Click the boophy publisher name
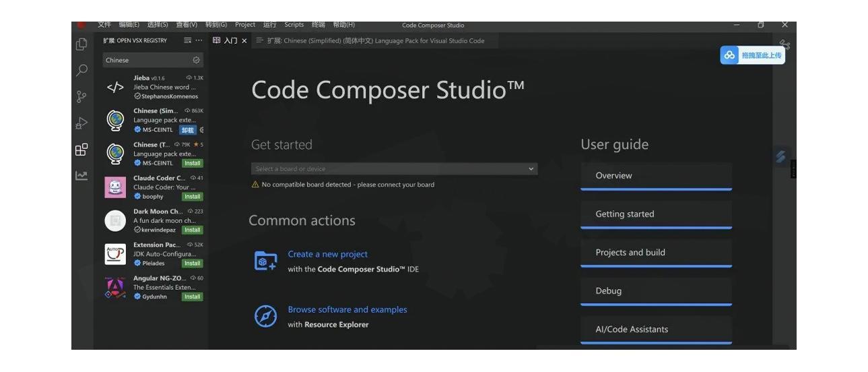 coord(153,197)
